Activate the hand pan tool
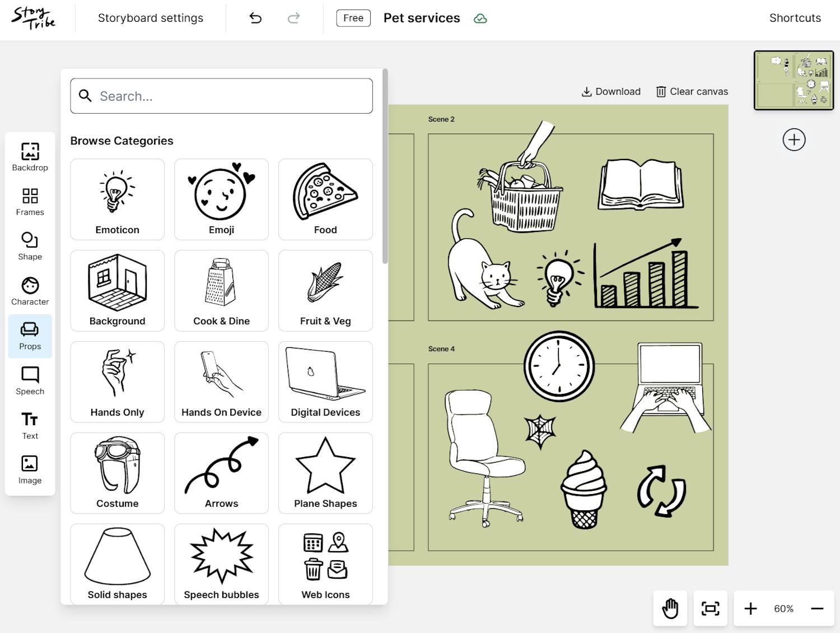The image size is (840, 633). pos(670,608)
